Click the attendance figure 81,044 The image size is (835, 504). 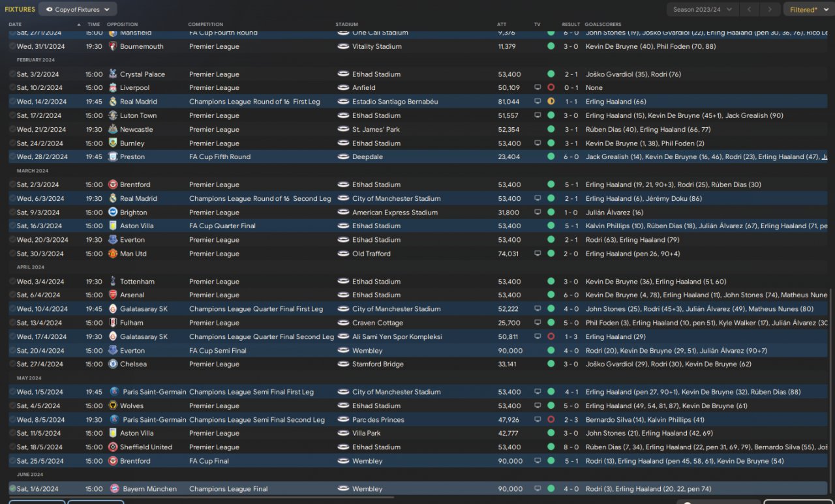click(509, 102)
